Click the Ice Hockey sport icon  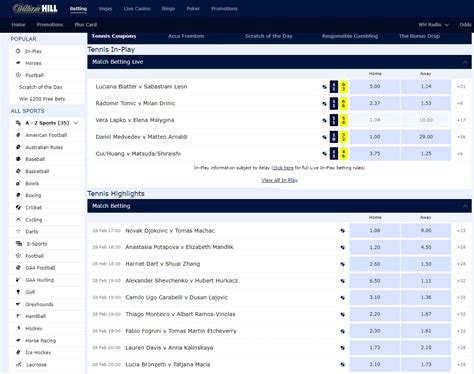18,352
